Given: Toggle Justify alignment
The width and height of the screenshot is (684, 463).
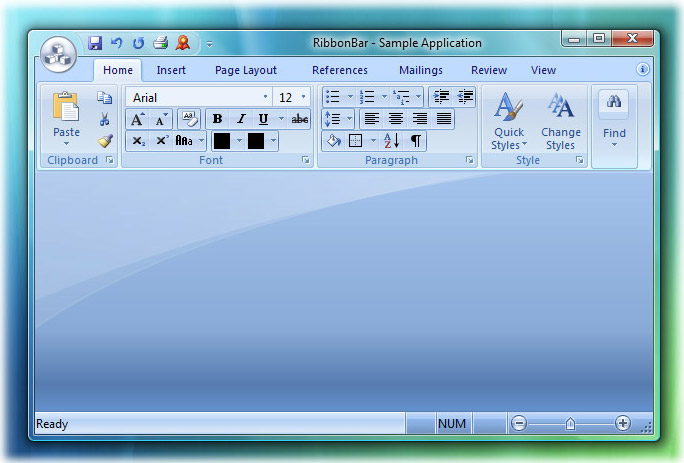Looking at the screenshot, I should pos(444,119).
